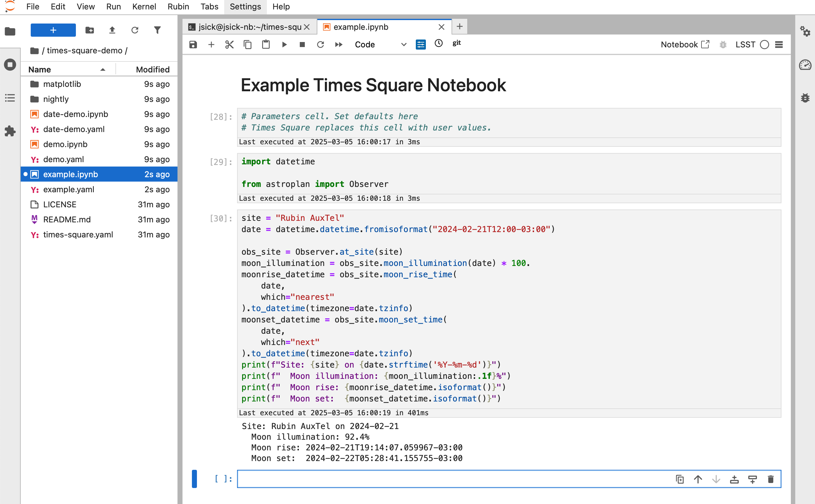
Task: Open resource usage gauge panel
Action: pyautogui.click(x=805, y=65)
